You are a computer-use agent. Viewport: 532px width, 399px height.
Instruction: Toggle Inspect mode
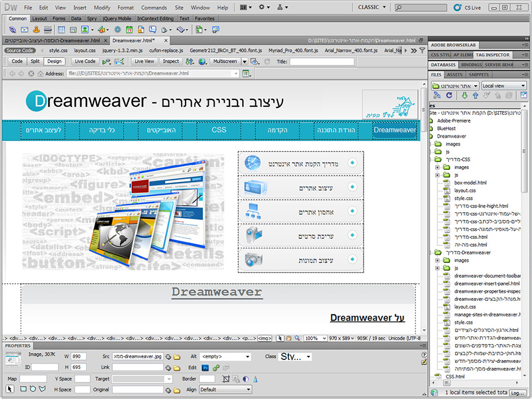[171, 61]
